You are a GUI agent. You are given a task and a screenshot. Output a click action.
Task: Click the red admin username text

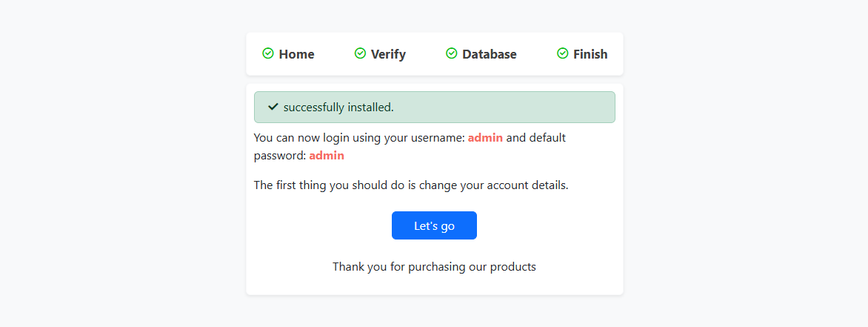click(486, 137)
